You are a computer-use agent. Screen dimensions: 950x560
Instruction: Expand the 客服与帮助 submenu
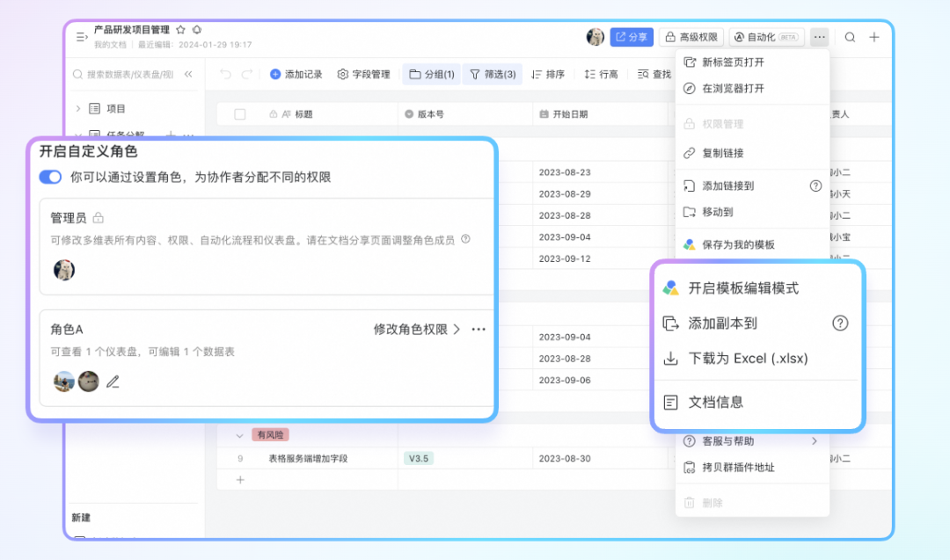point(814,440)
